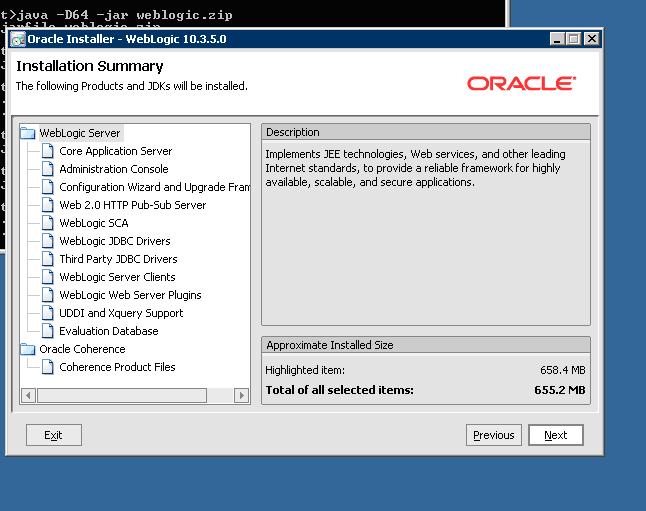The width and height of the screenshot is (646, 511).
Task: Click the tree scroll left arrow
Action: pyautogui.click(x=28, y=396)
